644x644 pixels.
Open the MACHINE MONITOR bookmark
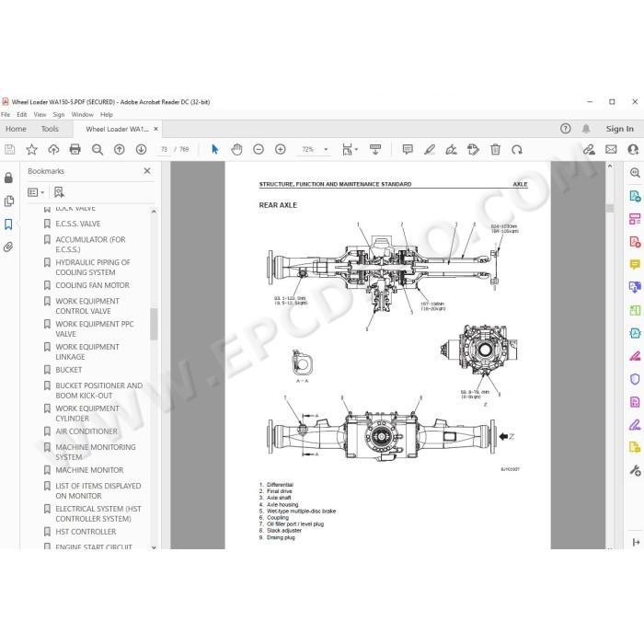(89, 470)
